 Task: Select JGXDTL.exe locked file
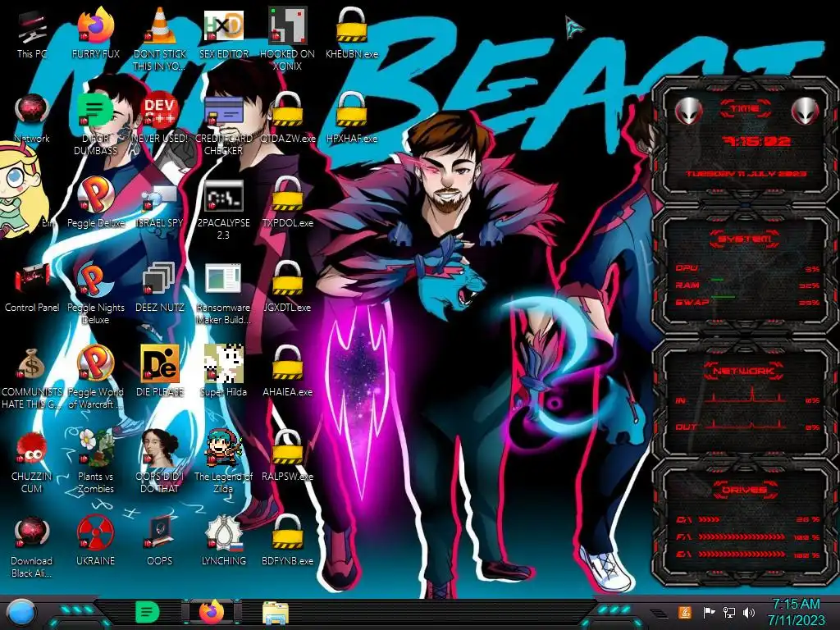coord(288,286)
